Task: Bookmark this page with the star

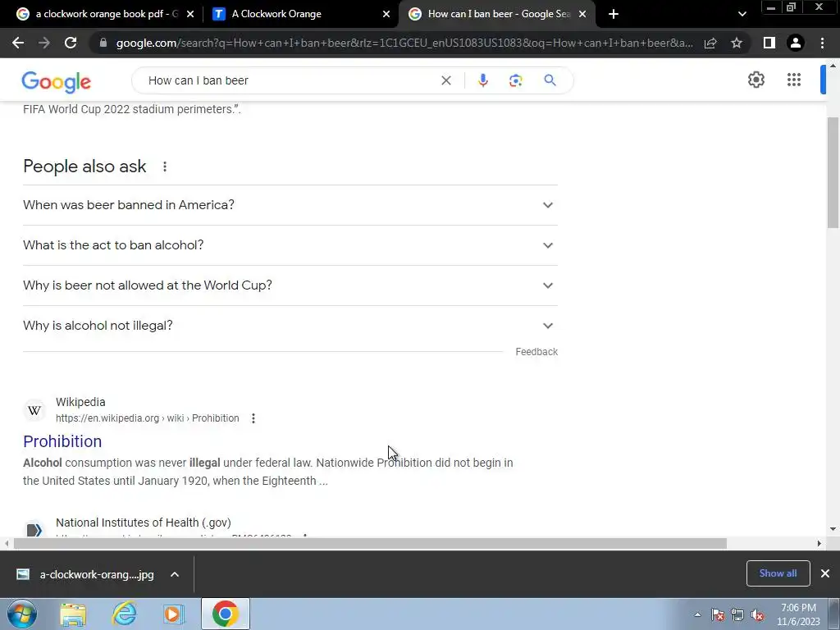Action: pos(737,43)
